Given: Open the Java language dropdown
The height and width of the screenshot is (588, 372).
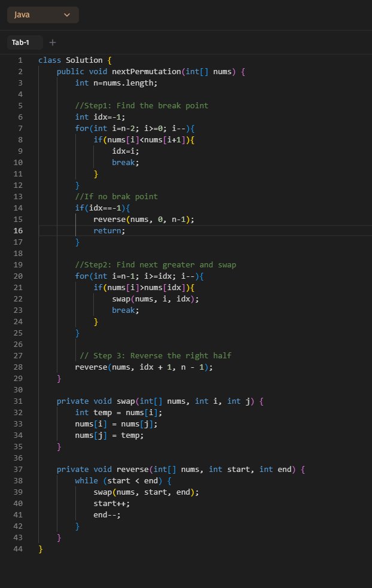Looking at the screenshot, I should click(42, 15).
